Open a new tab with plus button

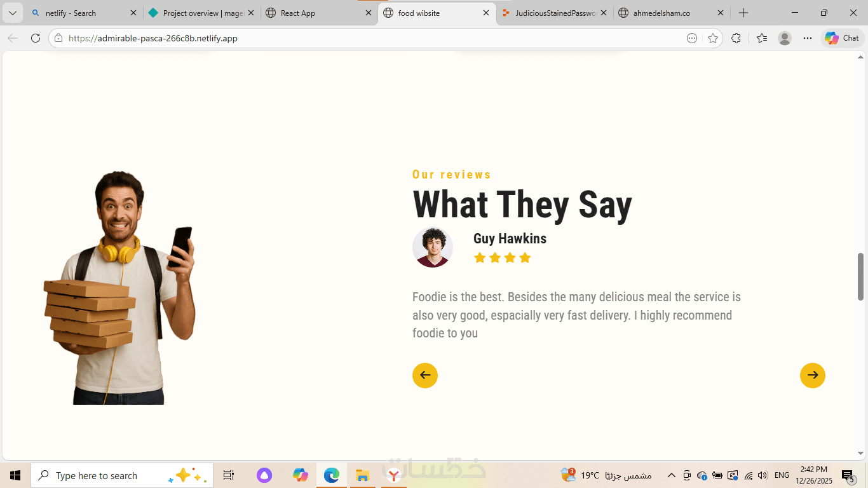click(743, 13)
